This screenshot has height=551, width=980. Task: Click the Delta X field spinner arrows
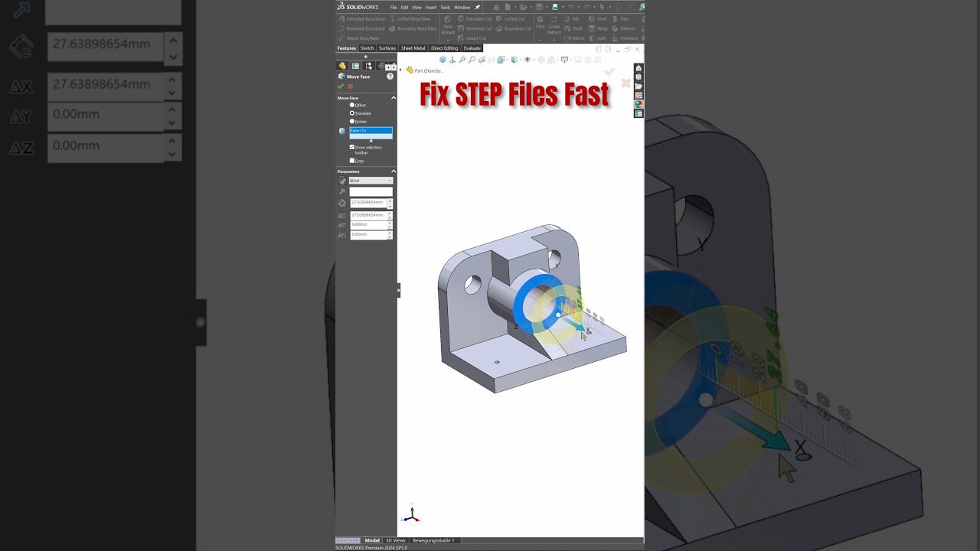pyautogui.click(x=390, y=215)
